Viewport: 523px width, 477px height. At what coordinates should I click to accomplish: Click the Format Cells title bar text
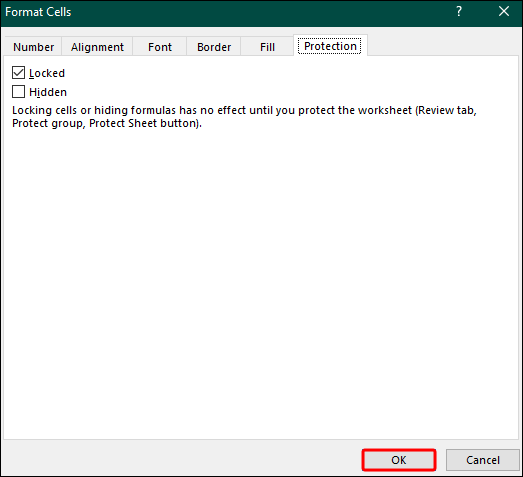pyautogui.click(x=38, y=12)
